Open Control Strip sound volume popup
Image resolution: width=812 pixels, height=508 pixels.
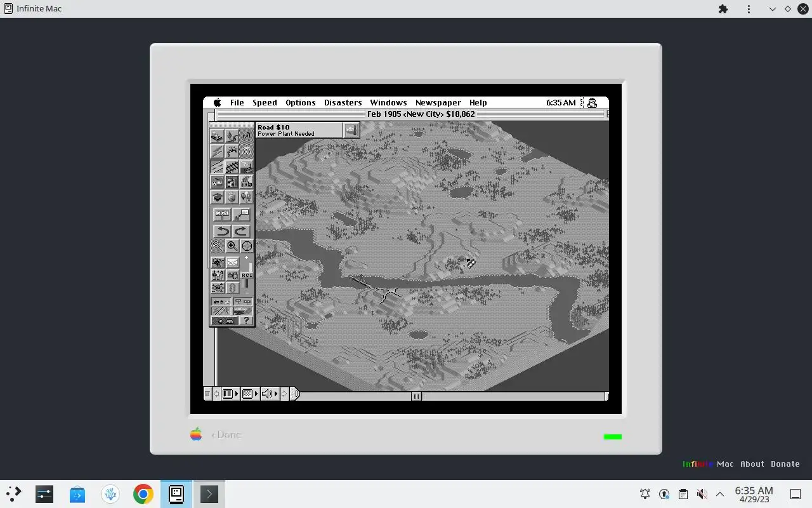[269, 394]
